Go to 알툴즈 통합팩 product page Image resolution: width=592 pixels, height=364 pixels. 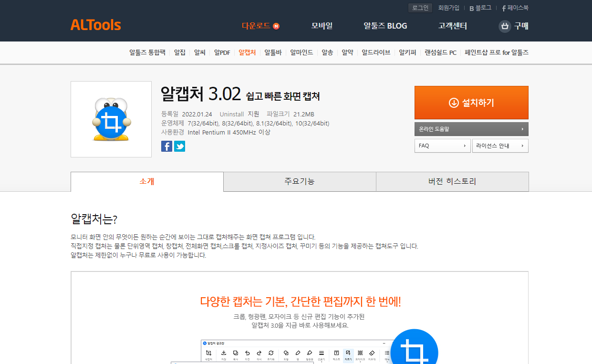[147, 52]
